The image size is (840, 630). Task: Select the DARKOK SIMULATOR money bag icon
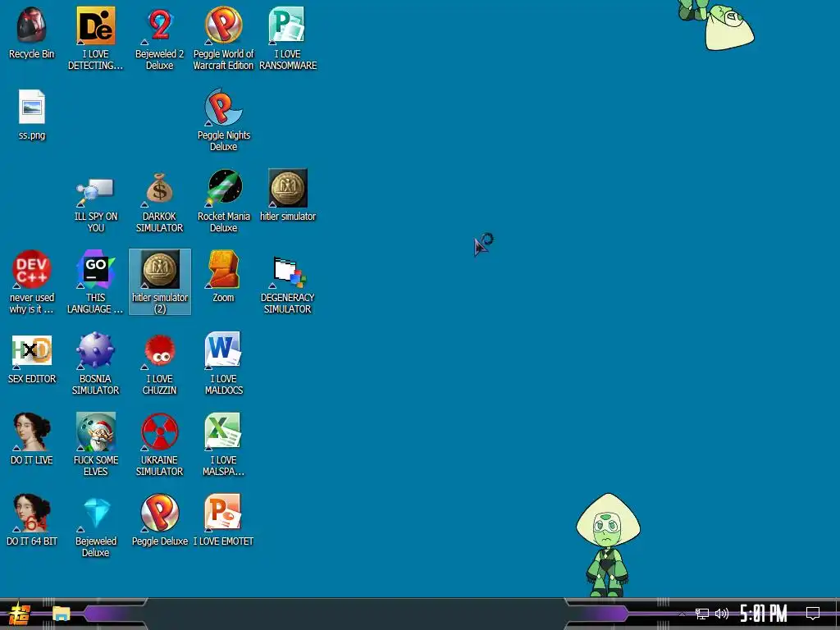[x=160, y=202]
